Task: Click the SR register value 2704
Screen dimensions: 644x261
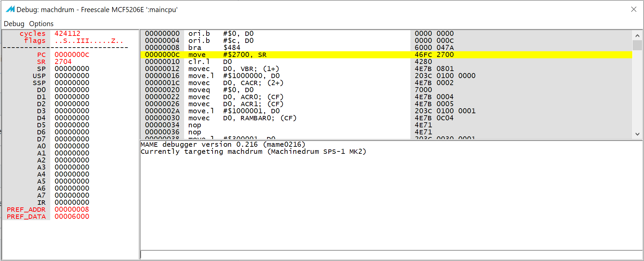Action: (x=63, y=62)
